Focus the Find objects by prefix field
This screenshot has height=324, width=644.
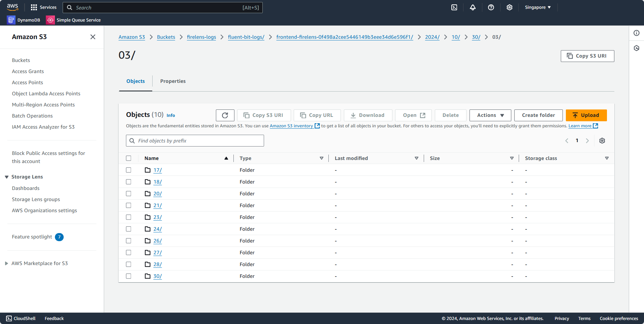(195, 141)
